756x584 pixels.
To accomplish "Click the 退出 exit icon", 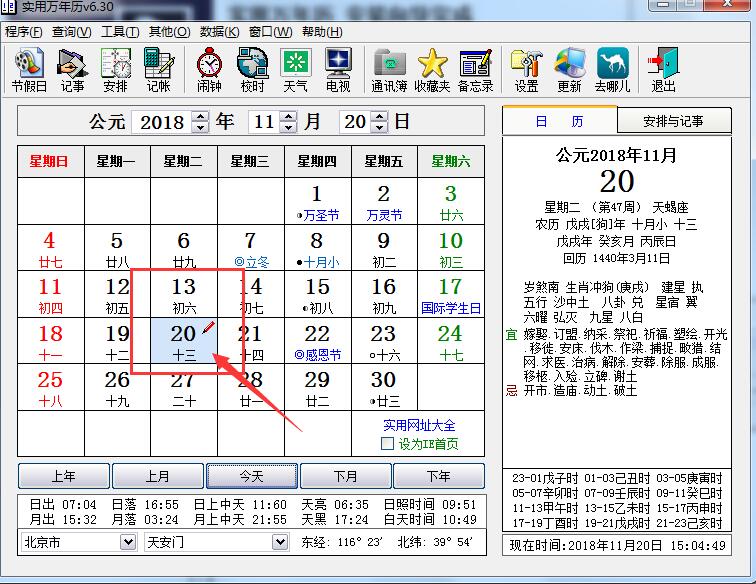I will coord(663,70).
